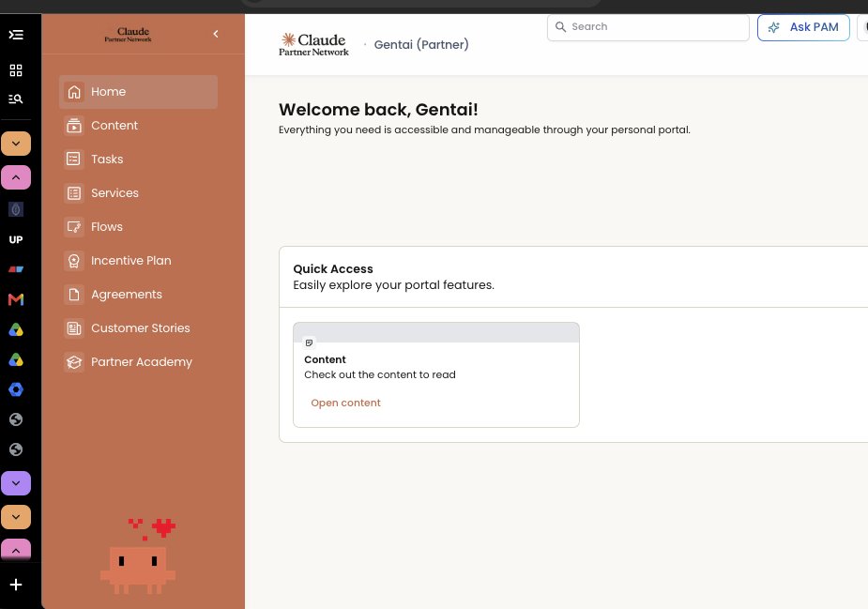Navigate to Flows page
Image resolution: width=868 pixels, height=609 pixels.
(138, 227)
